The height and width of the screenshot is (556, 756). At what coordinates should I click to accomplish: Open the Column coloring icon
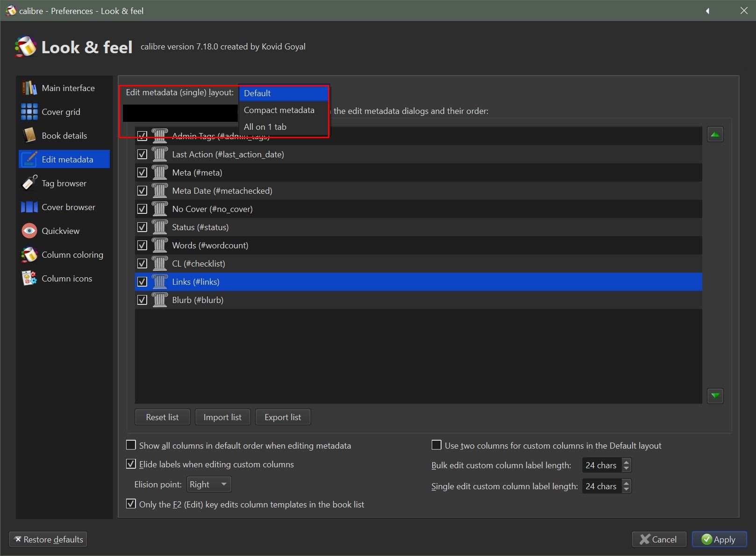(29, 255)
